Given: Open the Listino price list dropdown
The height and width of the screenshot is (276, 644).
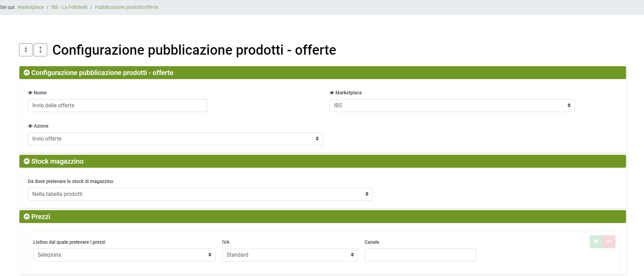Looking at the screenshot, I should click(124, 255).
